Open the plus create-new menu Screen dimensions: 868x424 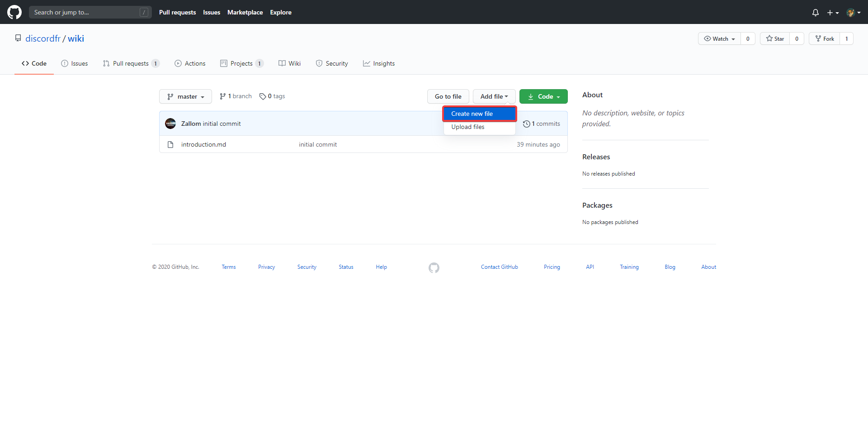click(x=833, y=13)
